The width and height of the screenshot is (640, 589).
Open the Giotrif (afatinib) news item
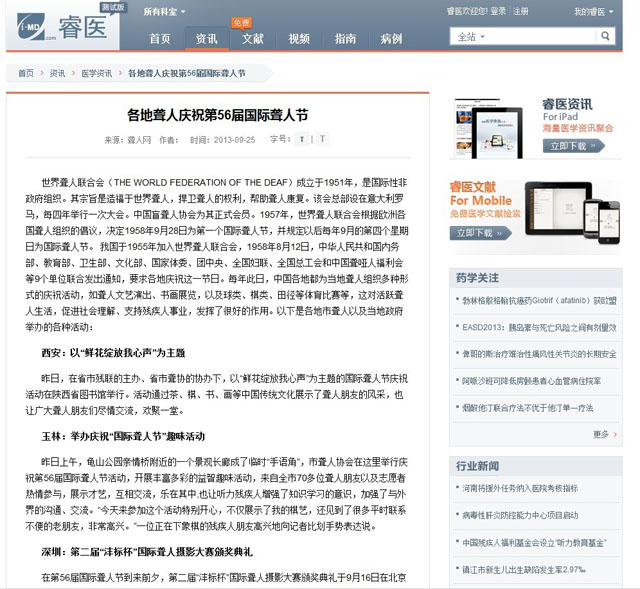(539, 301)
